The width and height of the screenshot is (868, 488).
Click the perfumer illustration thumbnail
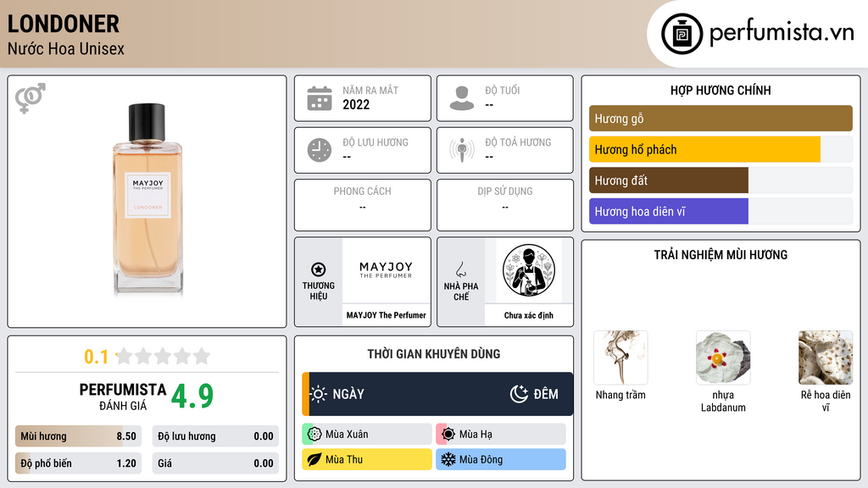pyautogui.click(x=529, y=270)
